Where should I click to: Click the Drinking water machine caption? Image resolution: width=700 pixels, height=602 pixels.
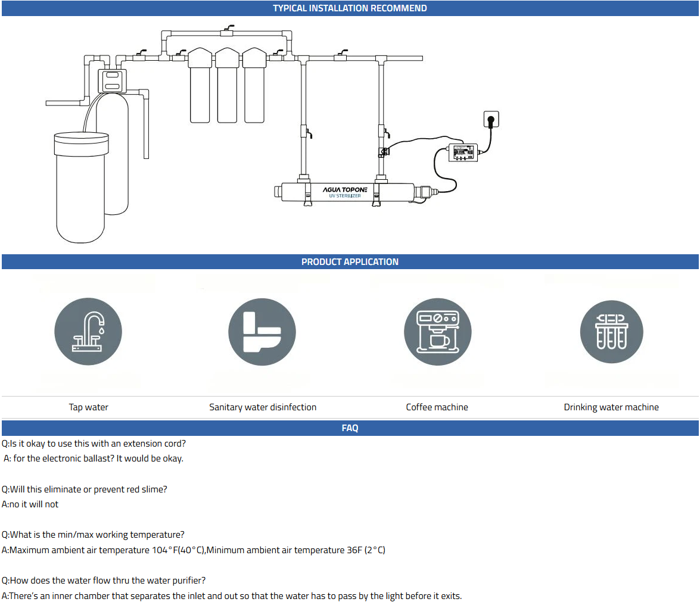click(x=611, y=407)
